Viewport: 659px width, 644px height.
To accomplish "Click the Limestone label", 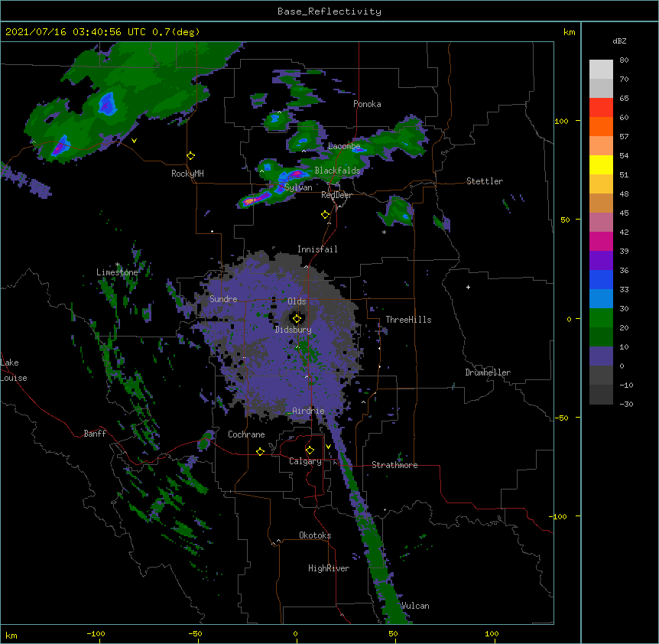I will [x=117, y=272].
